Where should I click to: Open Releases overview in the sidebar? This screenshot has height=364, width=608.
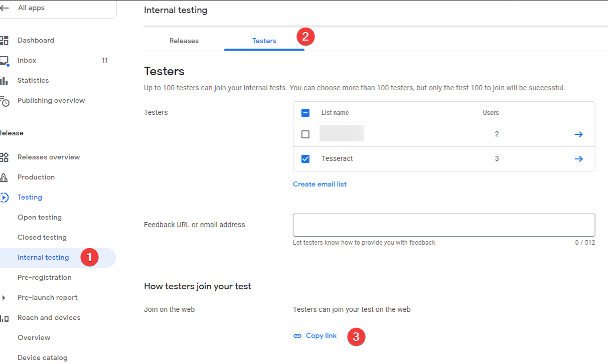click(x=49, y=157)
